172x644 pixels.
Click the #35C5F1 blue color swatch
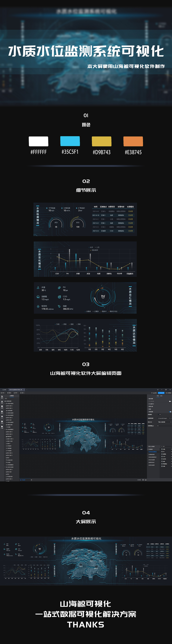click(x=70, y=141)
